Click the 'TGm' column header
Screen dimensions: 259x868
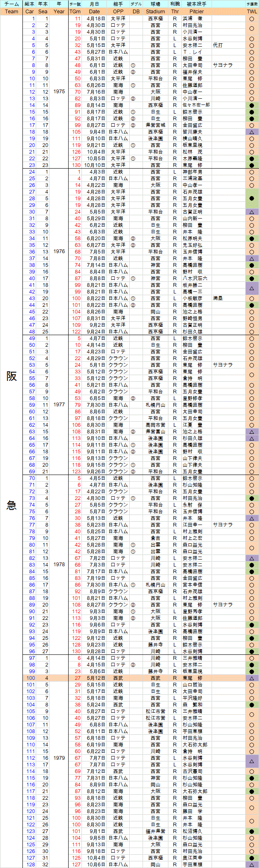click(75, 12)
